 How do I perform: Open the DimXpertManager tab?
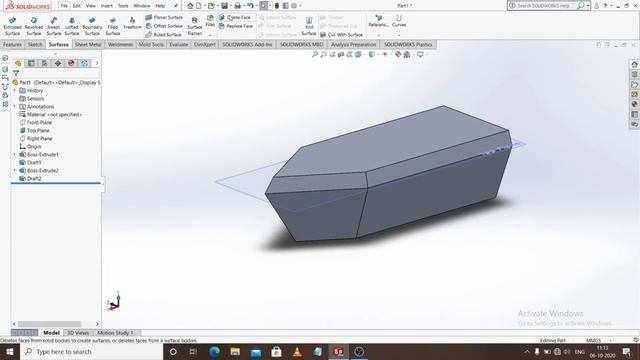pos(58,63)
